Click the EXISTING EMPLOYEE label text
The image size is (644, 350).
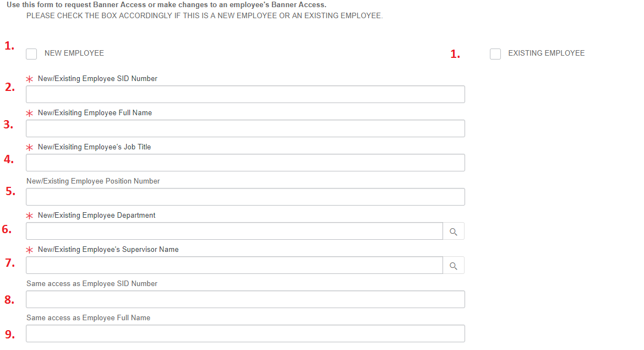[x=546, y=53]
